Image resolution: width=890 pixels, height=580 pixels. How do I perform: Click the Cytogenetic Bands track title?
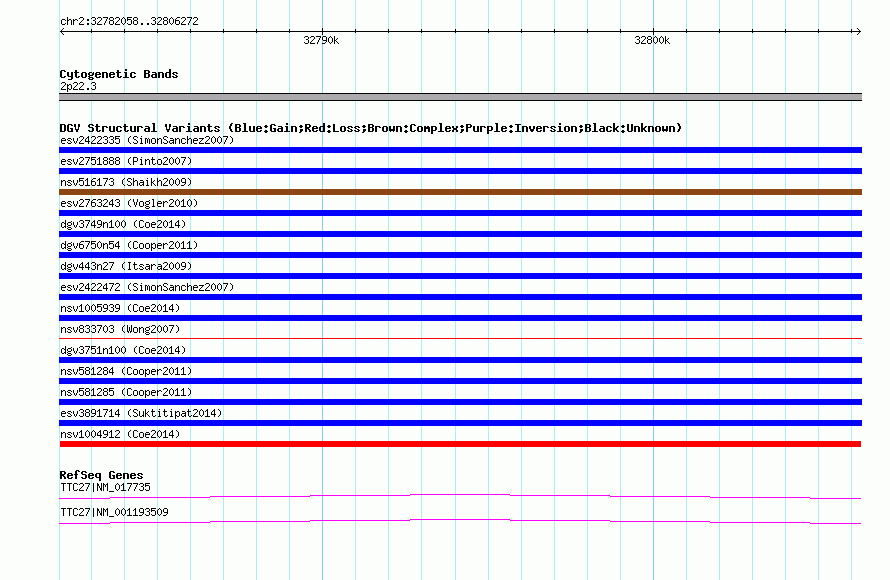119,74
